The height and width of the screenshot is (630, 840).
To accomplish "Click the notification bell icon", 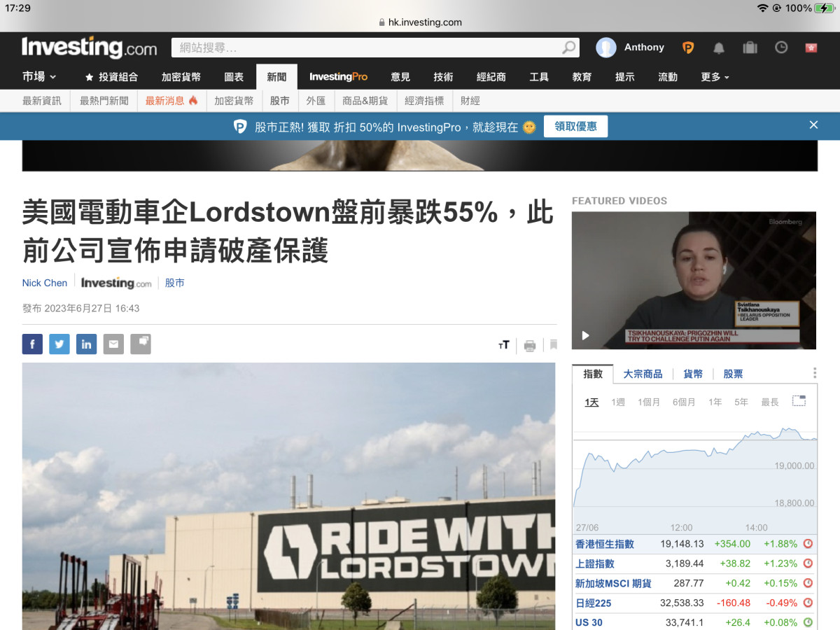I will 718,48.
